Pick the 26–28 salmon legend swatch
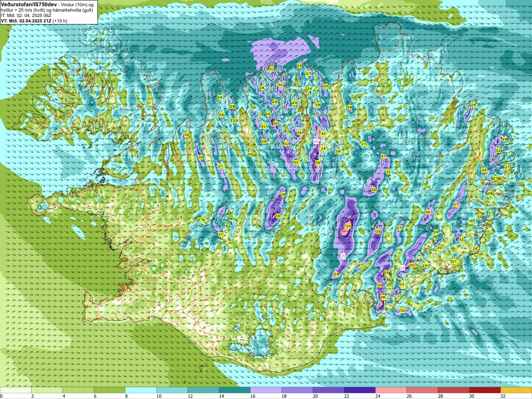 pyautogui.click(x=422, y=390)
